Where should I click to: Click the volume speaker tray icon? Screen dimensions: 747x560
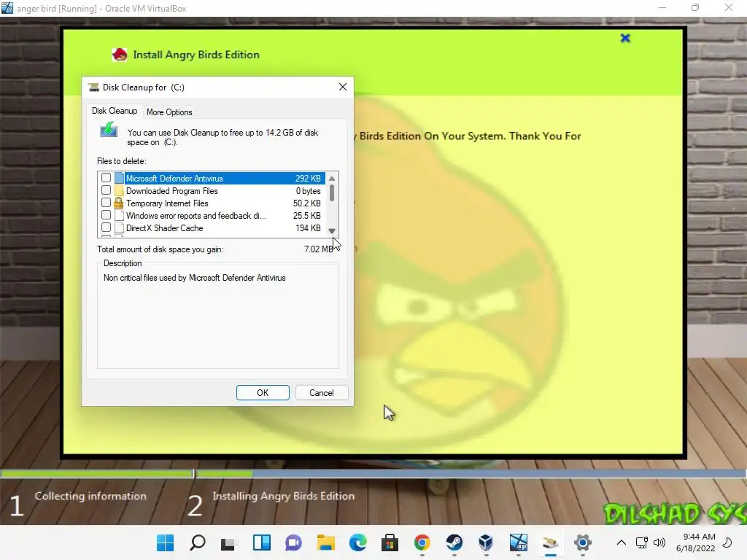[659, 542]
